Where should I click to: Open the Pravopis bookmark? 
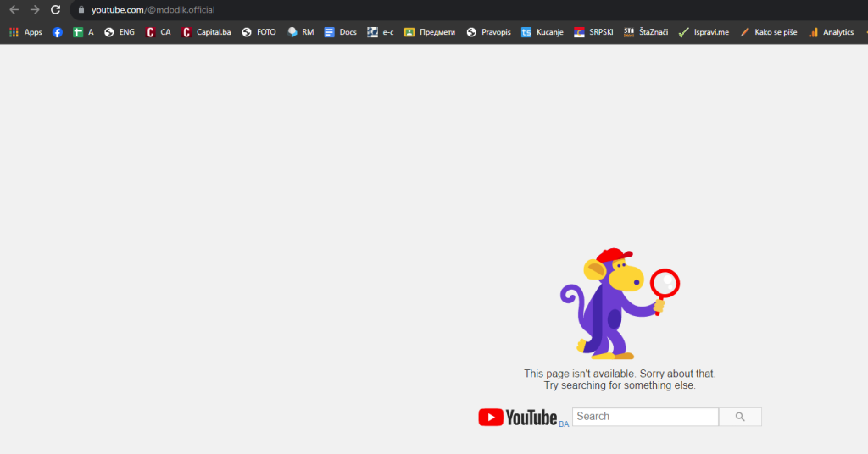(x=489, y=32)
